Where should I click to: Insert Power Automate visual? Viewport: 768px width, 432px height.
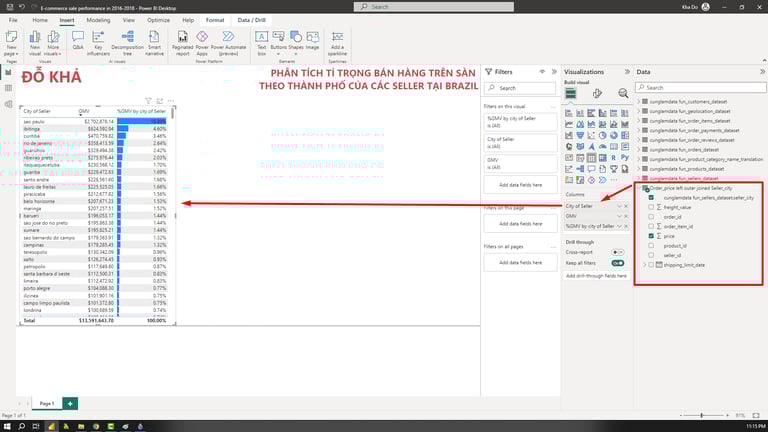[x=228, y=43]
